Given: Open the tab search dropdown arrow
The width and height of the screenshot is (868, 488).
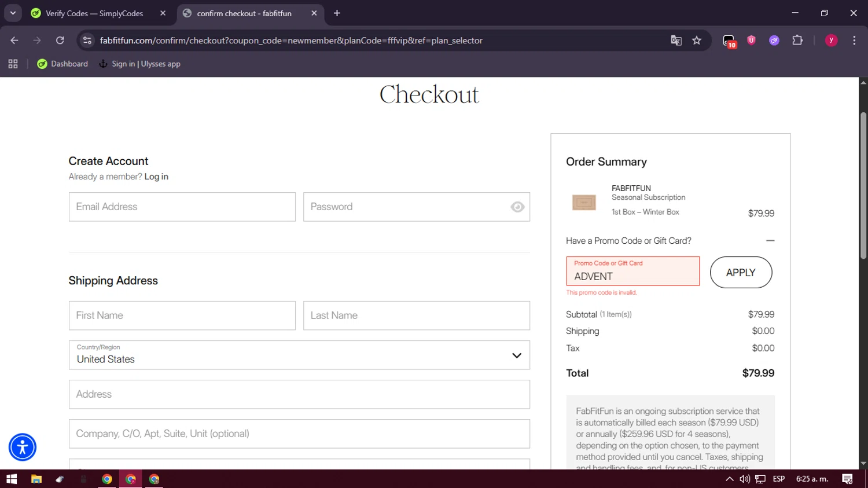Looking at the screenshot, I should (13, 13).
